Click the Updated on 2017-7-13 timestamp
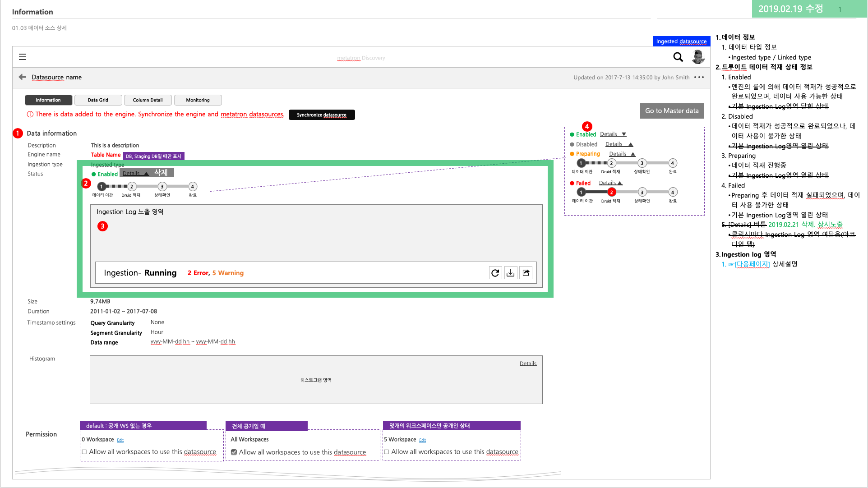The image size is (868, 488). (632, 78)
